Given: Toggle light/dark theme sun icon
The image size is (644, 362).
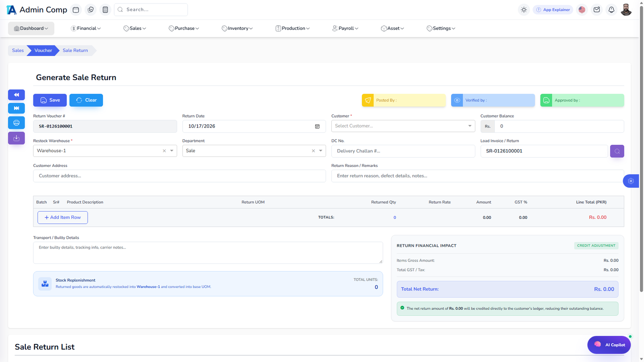Looking at the screenshot, I should (x=524, y=10).
